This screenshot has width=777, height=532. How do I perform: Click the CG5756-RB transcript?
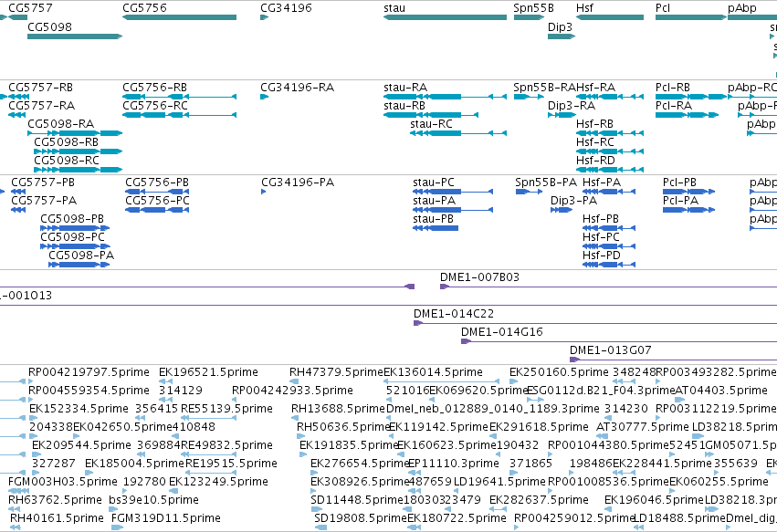(179, 97)
